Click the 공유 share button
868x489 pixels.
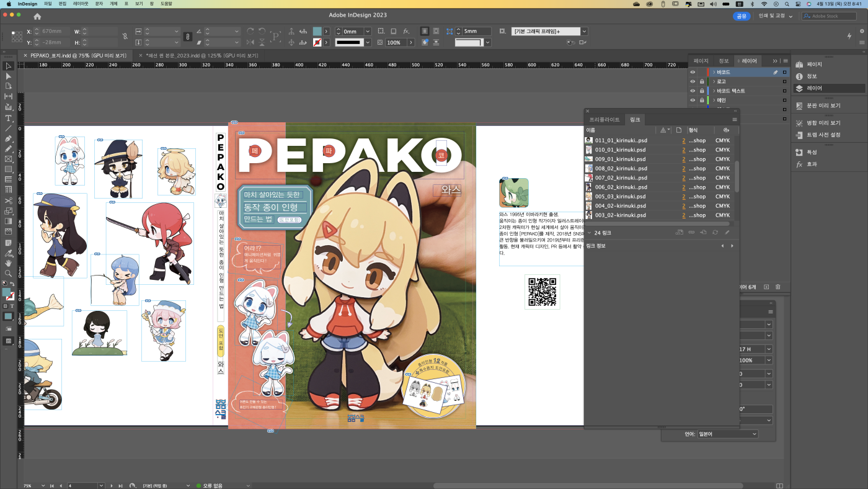coord(742,16)
